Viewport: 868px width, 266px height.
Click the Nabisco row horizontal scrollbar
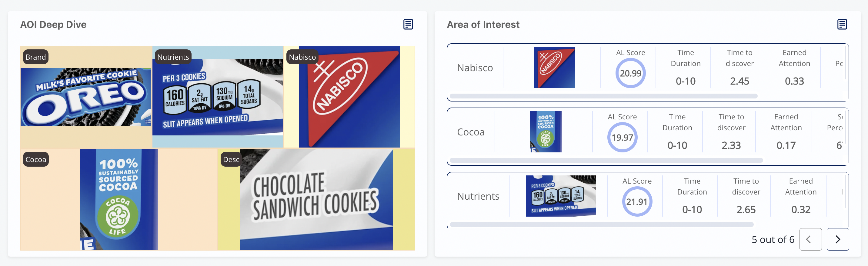point(603,96)
